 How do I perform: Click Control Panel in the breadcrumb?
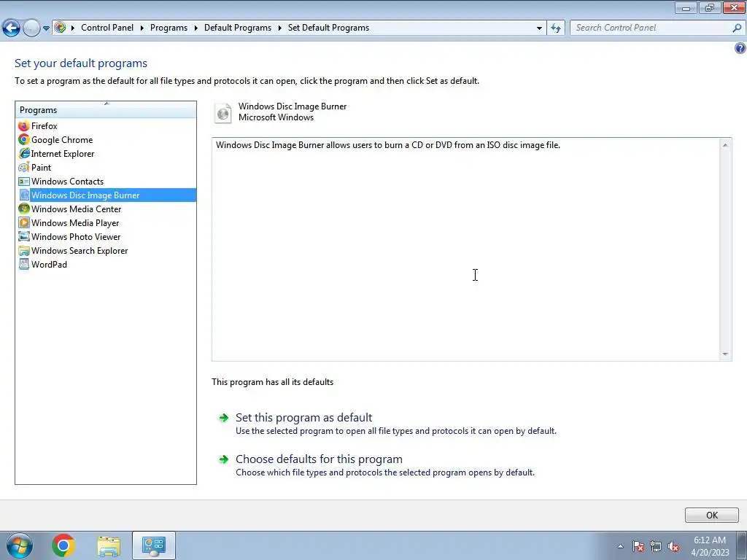107,28
